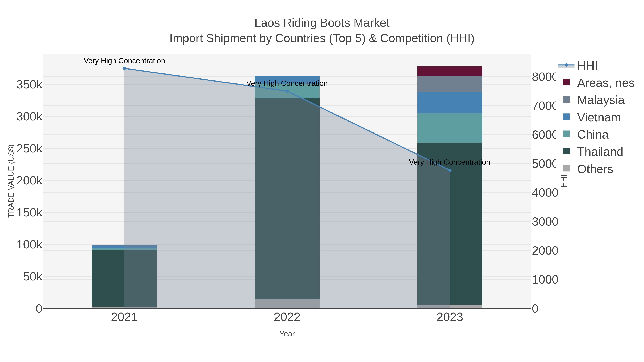Toggle Others series in legend
644x362 pixels.
click(588, 169)
